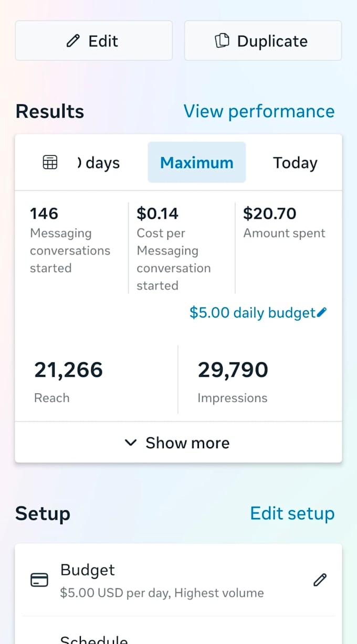Click the Edit button label
The height and width of the screenshot is (644, 357).
click(103, 41)
